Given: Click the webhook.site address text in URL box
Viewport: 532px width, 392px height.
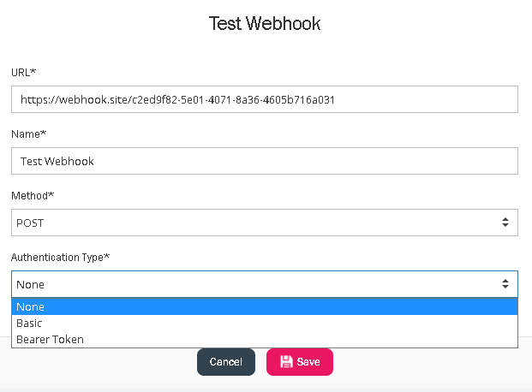Looking at the screenshot, I should pos(176,99).
